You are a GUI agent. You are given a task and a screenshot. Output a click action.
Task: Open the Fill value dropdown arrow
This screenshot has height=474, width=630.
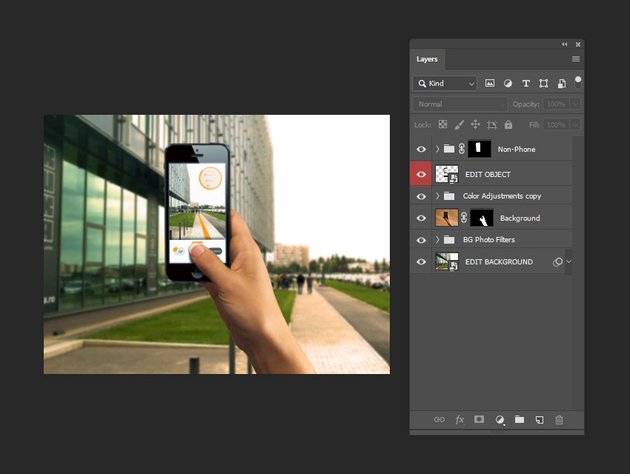pos(575,125)
